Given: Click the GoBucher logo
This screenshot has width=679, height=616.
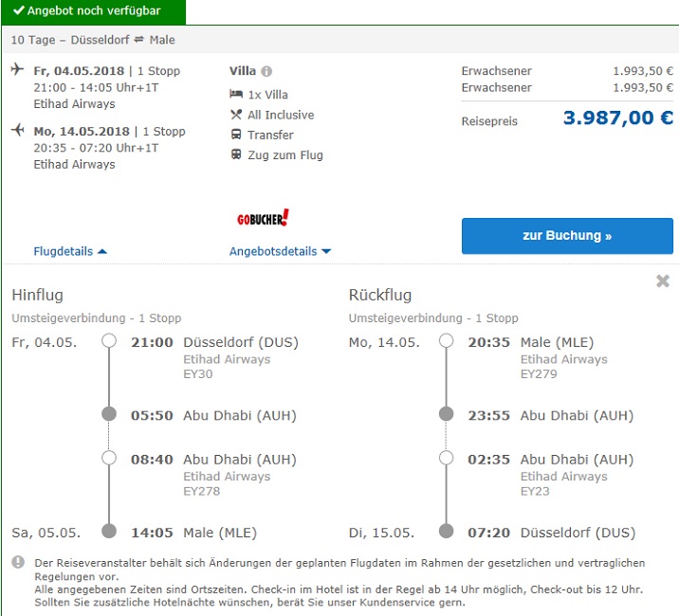Looking at the screenshot, I should pos(263,219).
